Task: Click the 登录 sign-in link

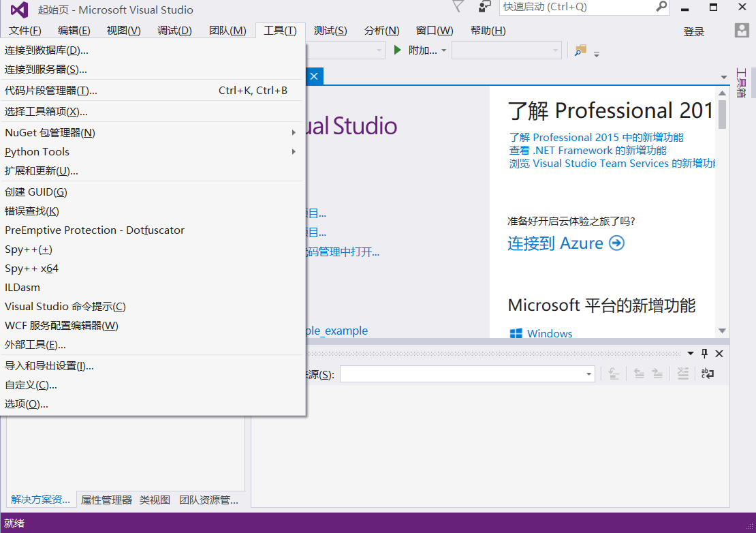Action: [694, 32]
